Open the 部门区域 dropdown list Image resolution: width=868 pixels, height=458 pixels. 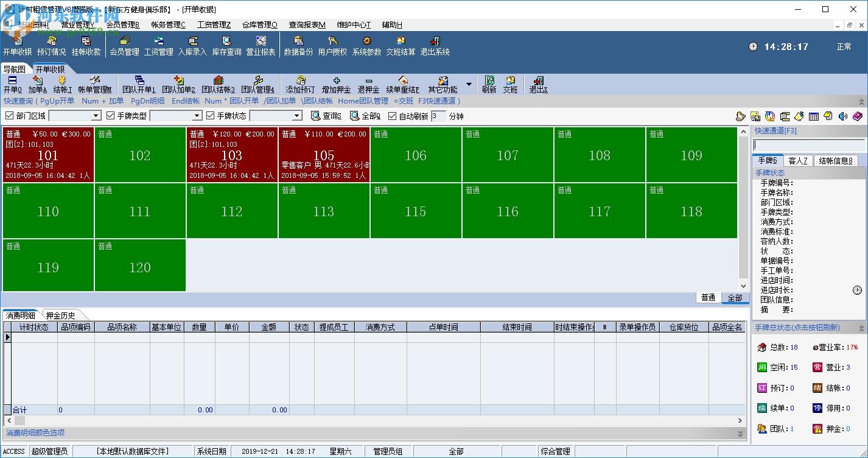click(x=96, y=116)
